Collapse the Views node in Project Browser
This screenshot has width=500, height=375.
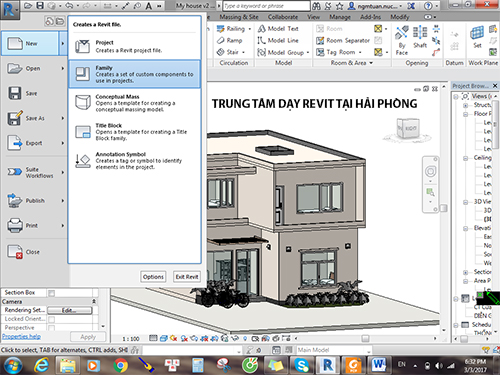click(x=456, y=97)
